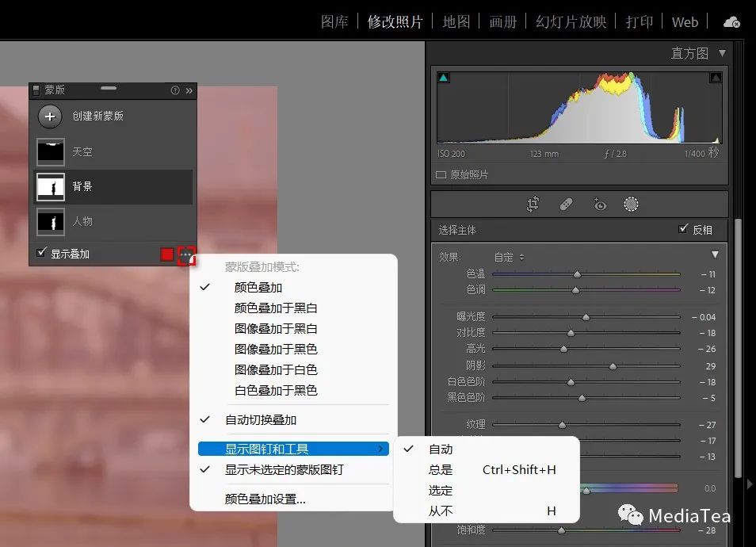Toggle the 原始照片 checkbox
Screen dimensions: 756x547
441,174
